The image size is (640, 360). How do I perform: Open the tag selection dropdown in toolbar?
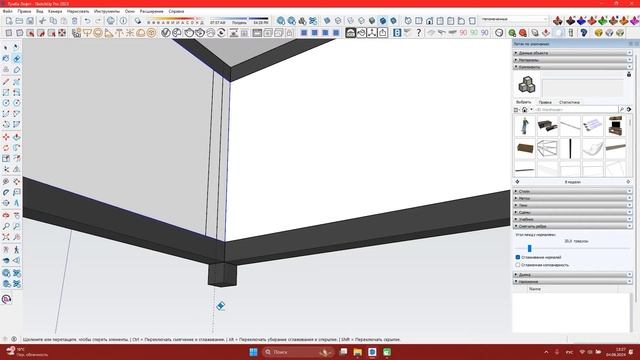[x=514, y=19]
